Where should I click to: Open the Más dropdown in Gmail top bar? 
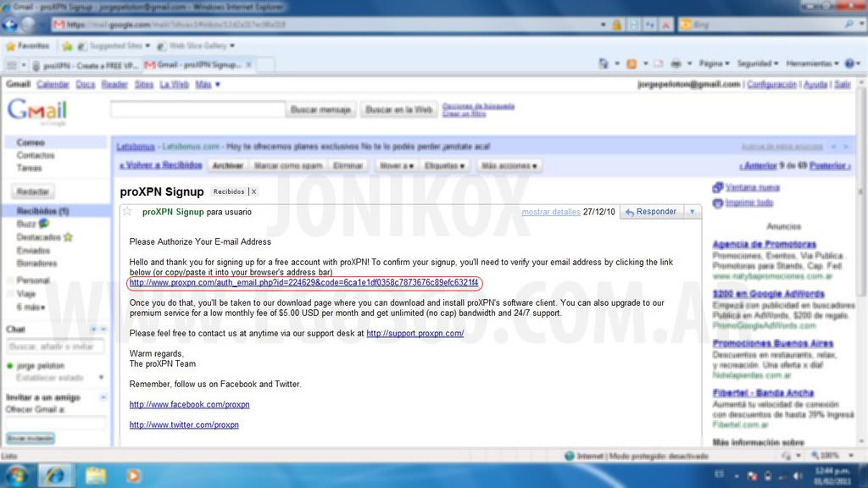tap(208, 85)
